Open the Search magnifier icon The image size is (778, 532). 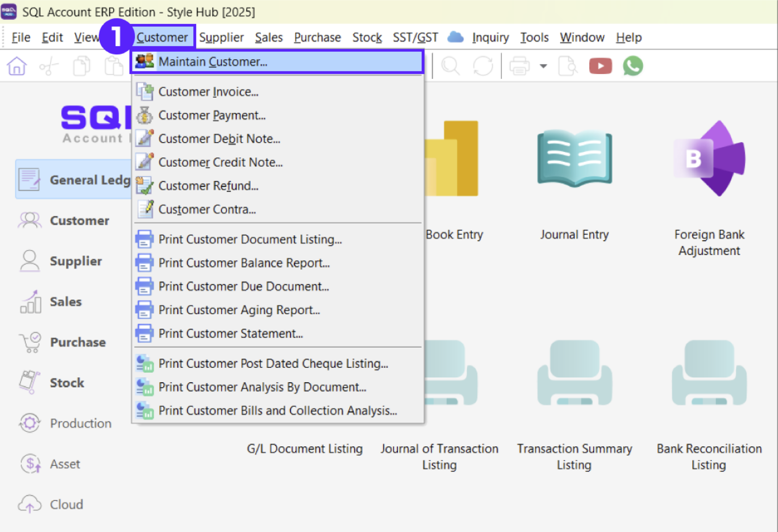tap(451, 65)
